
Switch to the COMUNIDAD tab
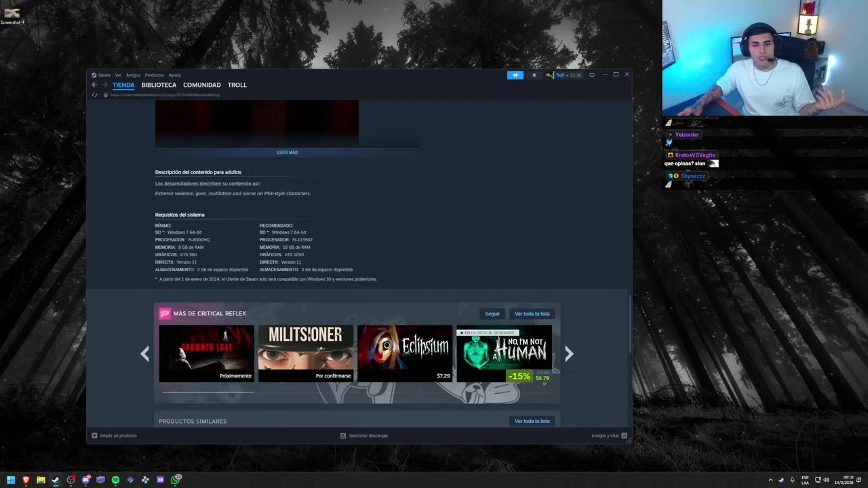tap(202, 85)
